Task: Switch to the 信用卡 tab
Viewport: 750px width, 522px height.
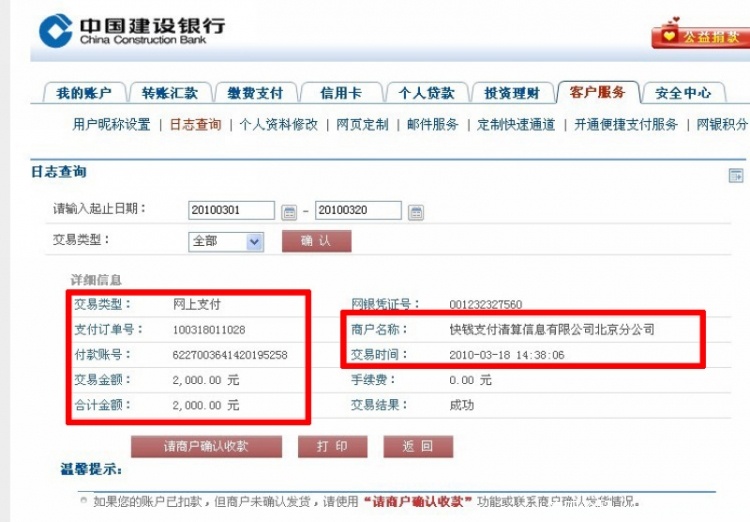Action: pyautogui.click(x=341, y=93)
